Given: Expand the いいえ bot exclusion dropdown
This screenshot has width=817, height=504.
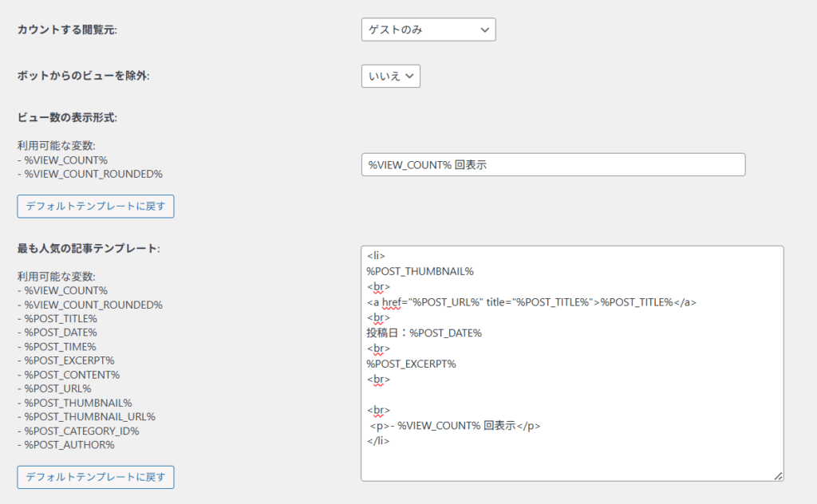Looking at the screenshot, I should point(390,76).
